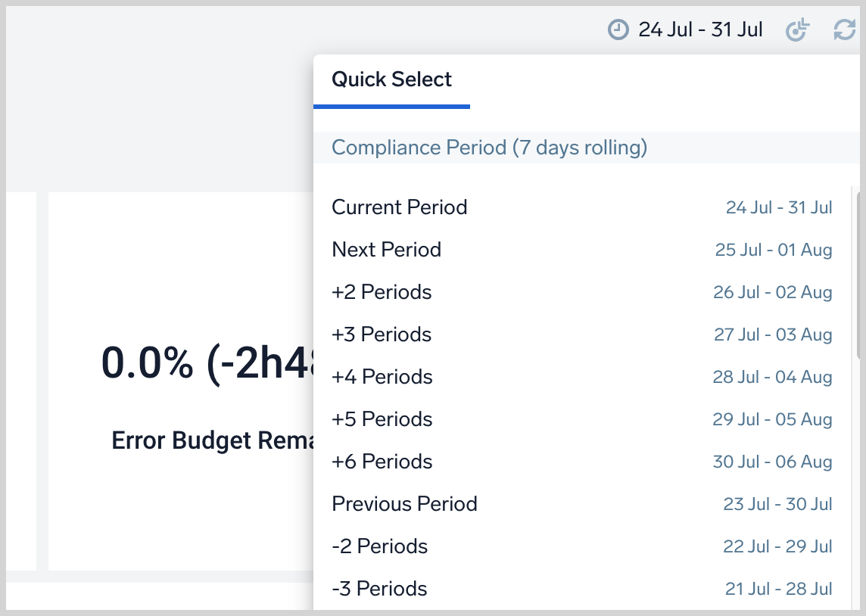
Task: Select the -3 Periods entry
Action: tap(380, 589)
